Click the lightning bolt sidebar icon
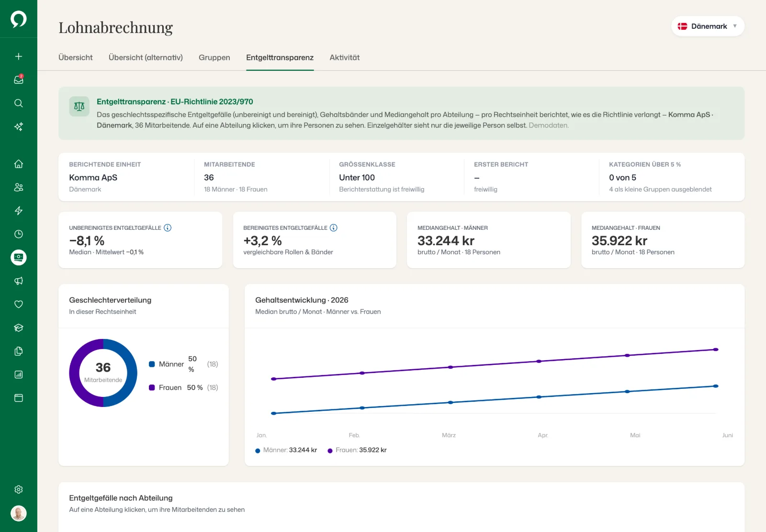 tap(19, 211)
